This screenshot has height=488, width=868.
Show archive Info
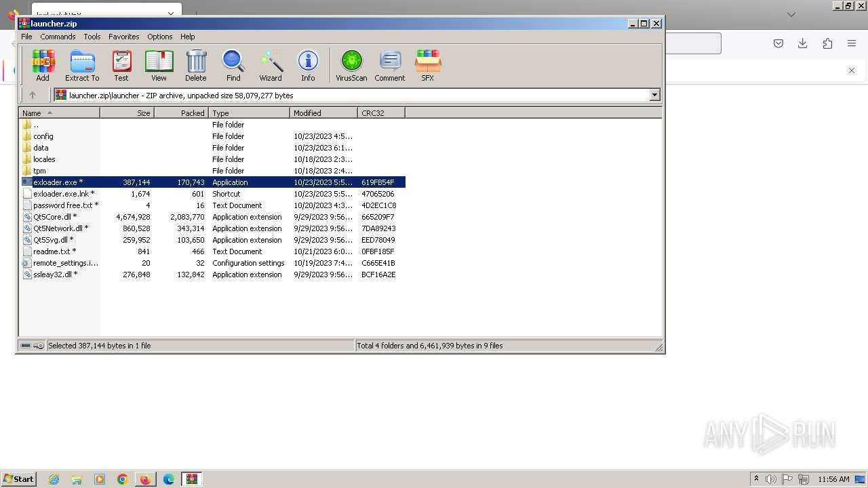coord(308,66)
